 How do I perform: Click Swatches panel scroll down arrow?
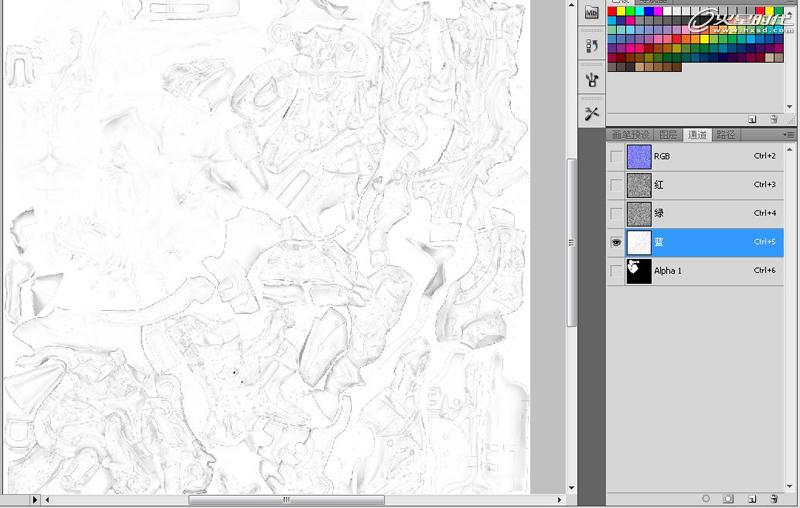pyautogui.click(x=790, y=107)
